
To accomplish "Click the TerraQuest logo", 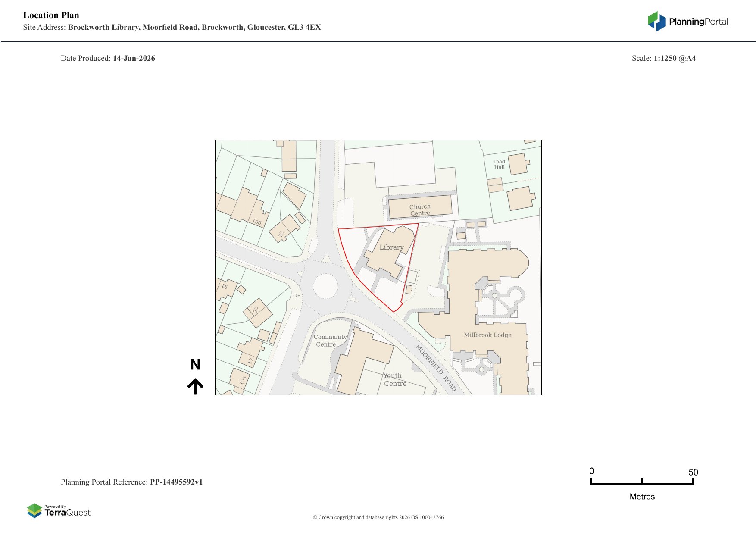I will click(x=59, y=511).
